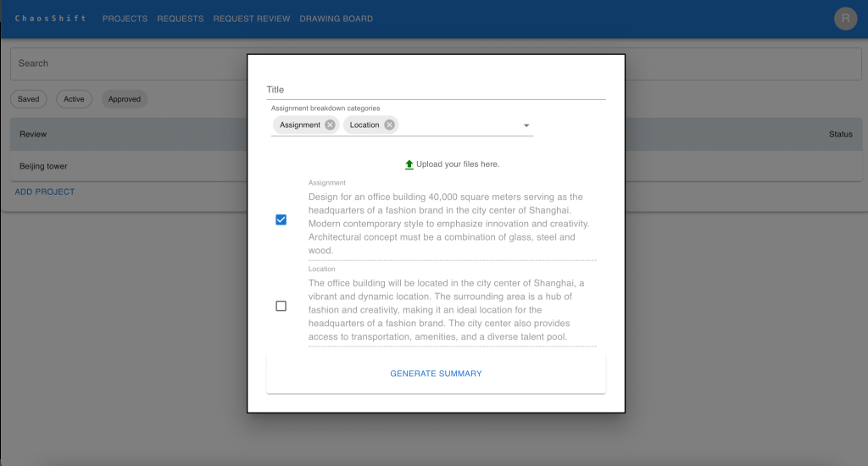Check the Location section checkbox
This screenshot has height=466, width=868.
[281, 306]
